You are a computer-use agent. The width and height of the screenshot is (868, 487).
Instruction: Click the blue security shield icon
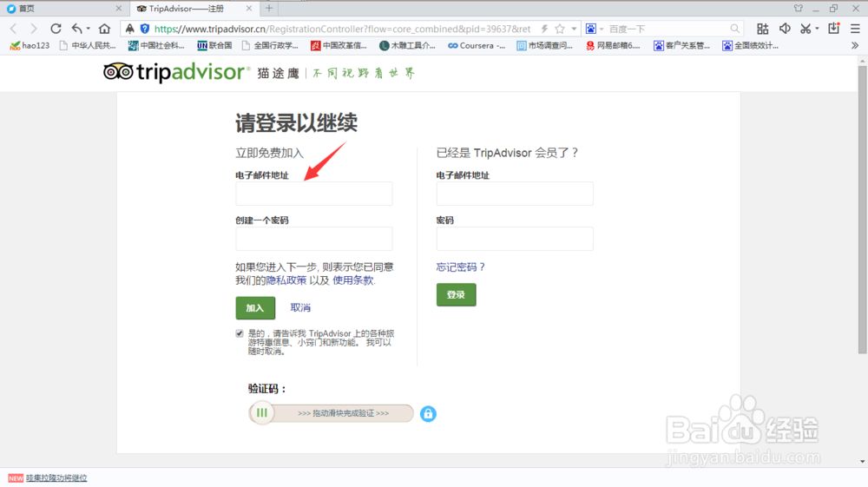tap(144, 29)
